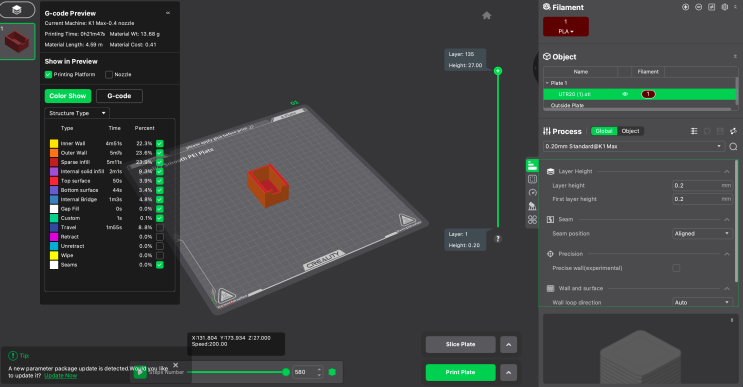The height and width of the screenshot is (387, 743).
Task: Hide UTR20 (1).stl with the eye icon
Action: (625, 94)
